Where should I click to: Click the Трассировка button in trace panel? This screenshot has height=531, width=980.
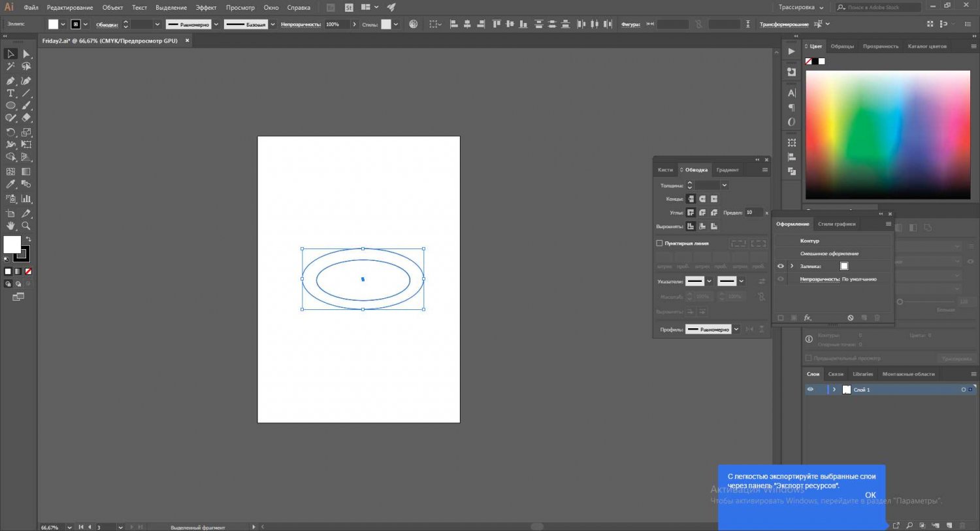(956, 358)
